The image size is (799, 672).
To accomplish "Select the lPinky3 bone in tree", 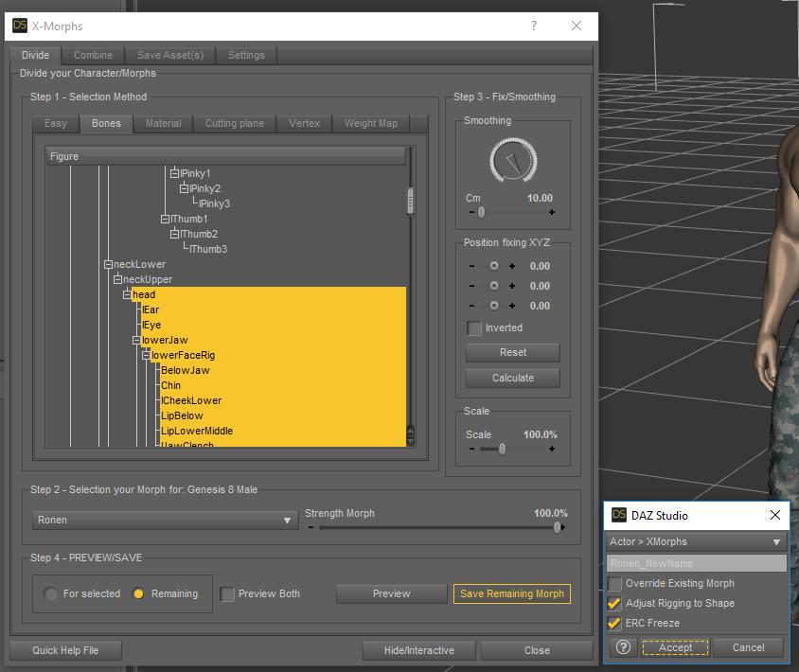I will [x=215, y=203].
